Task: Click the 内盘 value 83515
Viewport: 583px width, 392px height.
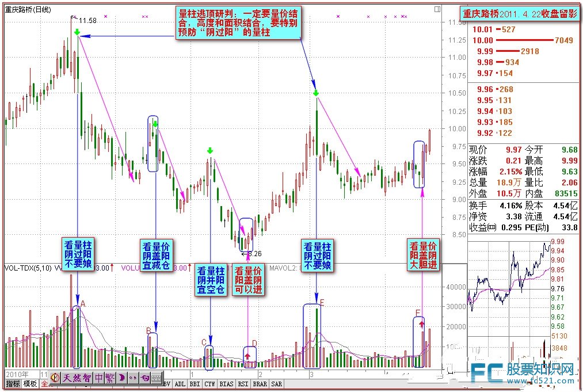Action: (566, 193)
